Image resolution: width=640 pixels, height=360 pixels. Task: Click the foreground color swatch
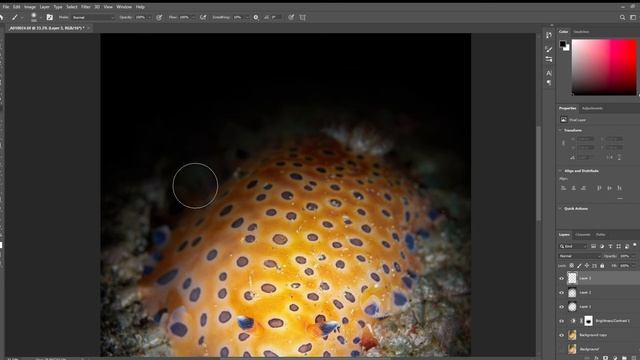point(563,44)
